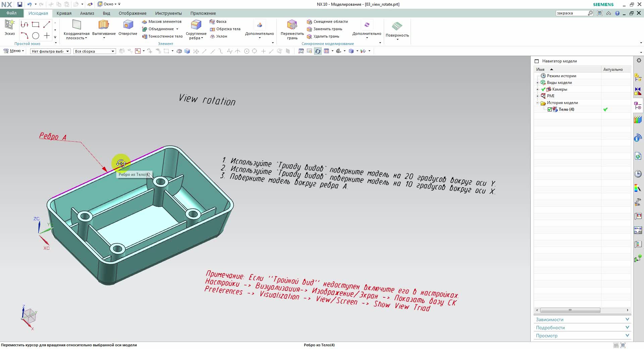
Task: Click the Смещение области offset region command
Action: 327,21
